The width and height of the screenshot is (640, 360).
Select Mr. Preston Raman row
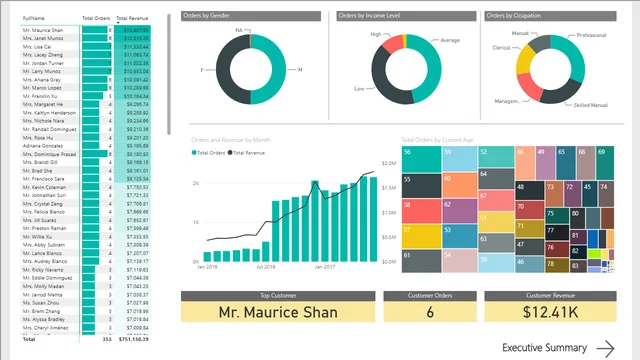[86, 229]
